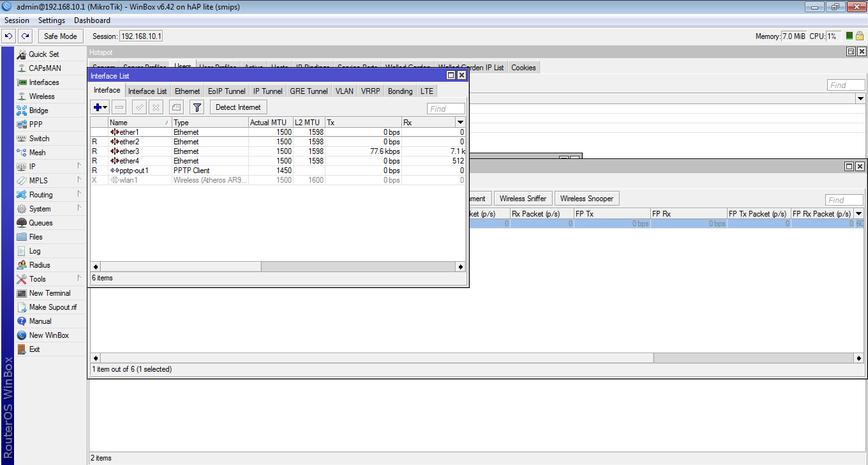Viewport: 868px width, 465px height.
Task: Sort by the Actual MTU column header
Action: tap(271, 122)
